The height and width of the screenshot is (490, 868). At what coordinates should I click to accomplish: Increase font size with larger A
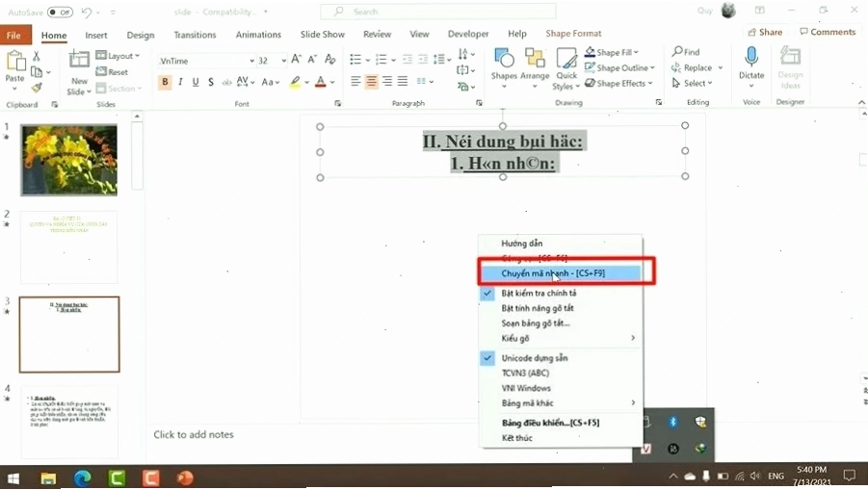(x=297, y=59)
